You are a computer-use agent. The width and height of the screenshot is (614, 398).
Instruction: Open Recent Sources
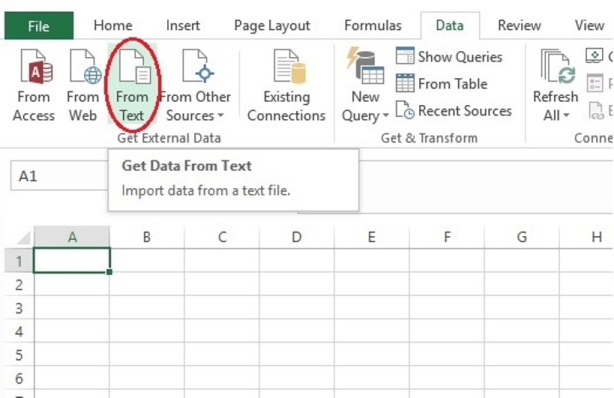point(453,110)
